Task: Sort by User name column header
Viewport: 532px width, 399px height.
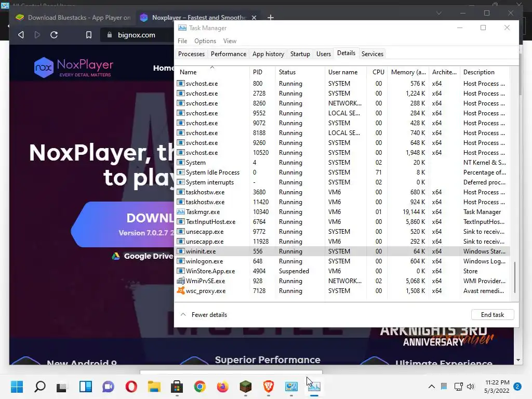Action: tap(345, 72)
